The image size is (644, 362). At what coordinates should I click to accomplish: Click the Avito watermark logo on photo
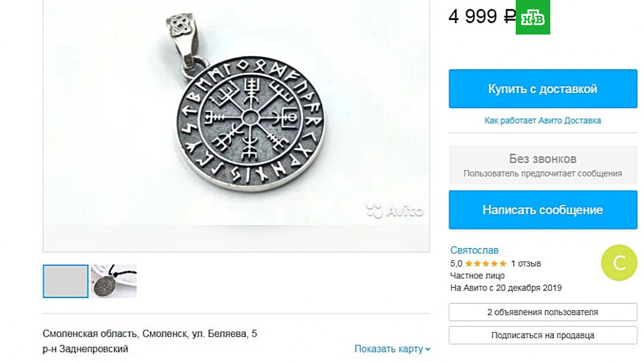click(395, 211)
